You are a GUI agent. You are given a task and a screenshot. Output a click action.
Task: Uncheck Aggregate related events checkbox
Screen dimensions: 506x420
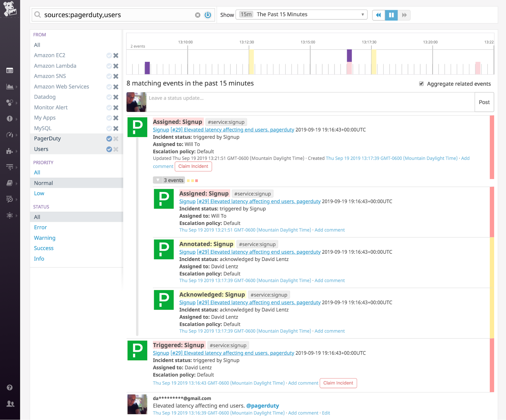421,84
